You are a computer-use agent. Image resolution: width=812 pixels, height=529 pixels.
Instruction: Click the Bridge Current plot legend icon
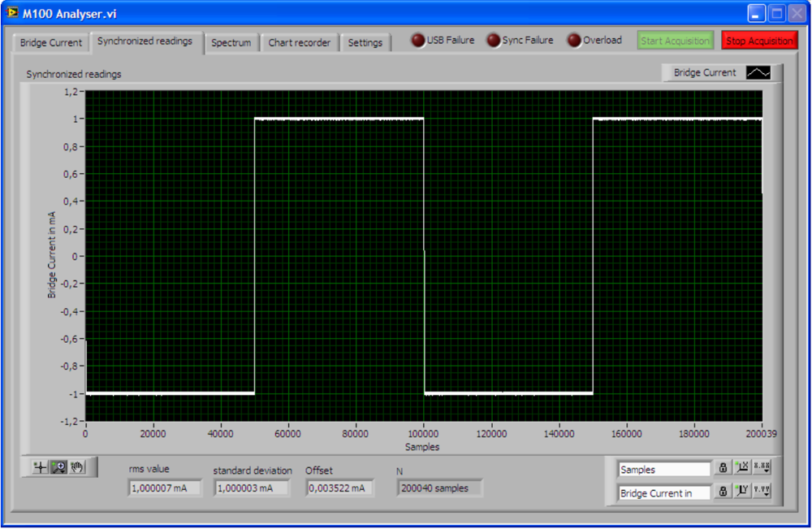[x=758, y=72]
